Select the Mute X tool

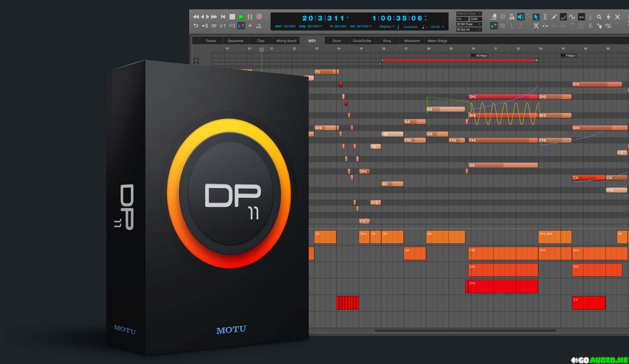pos(617,17)
